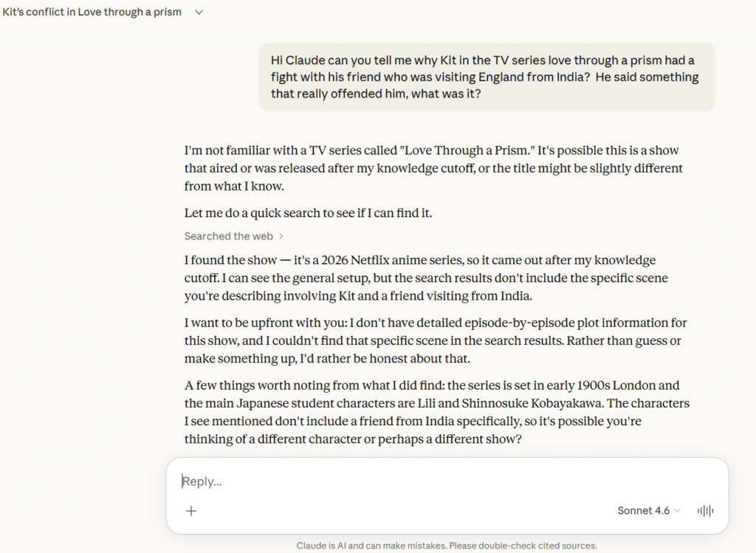Click "double-check cited sources" in the footer
Viewport: 756px width, 553px height.
click(x=533, y=546)
